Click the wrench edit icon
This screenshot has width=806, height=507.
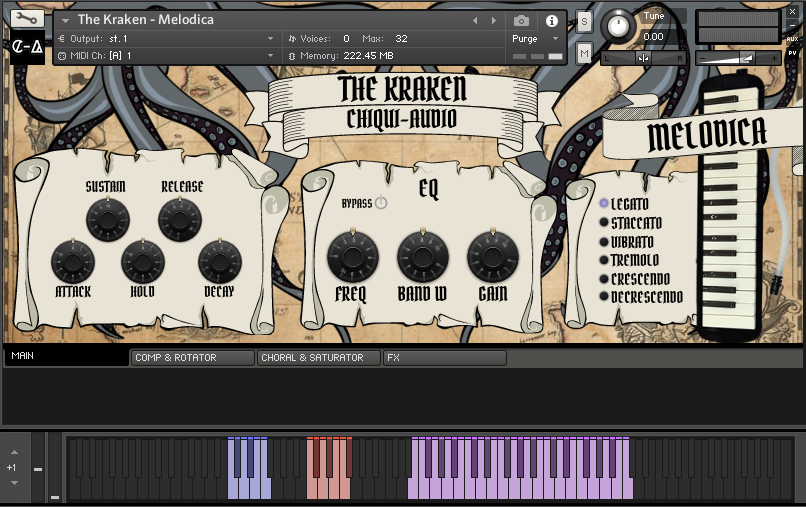coord(26,19)
